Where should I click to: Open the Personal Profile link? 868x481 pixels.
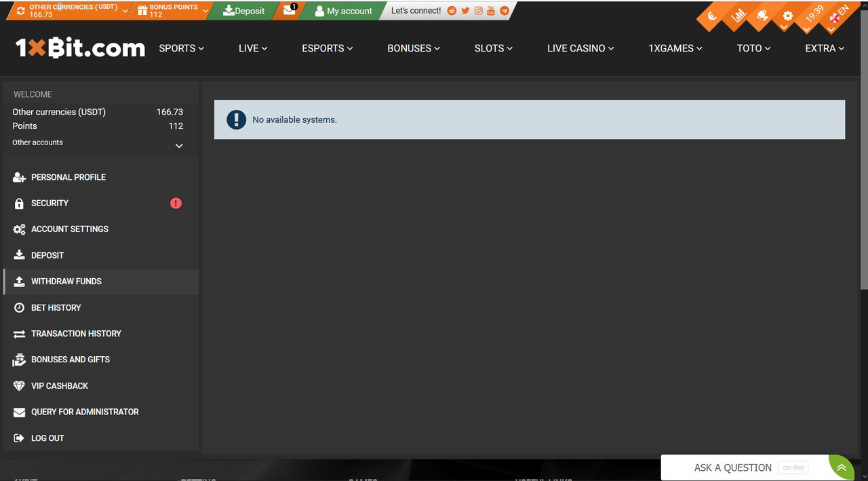click(68, 177)
